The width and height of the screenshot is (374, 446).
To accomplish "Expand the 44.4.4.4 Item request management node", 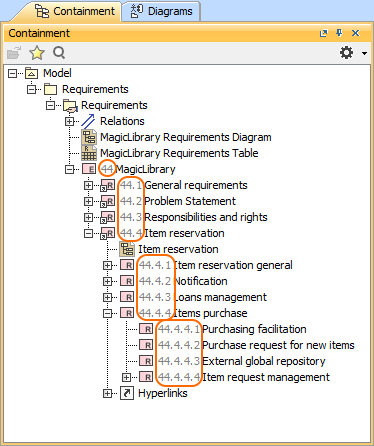I will (x=126, y=377).
